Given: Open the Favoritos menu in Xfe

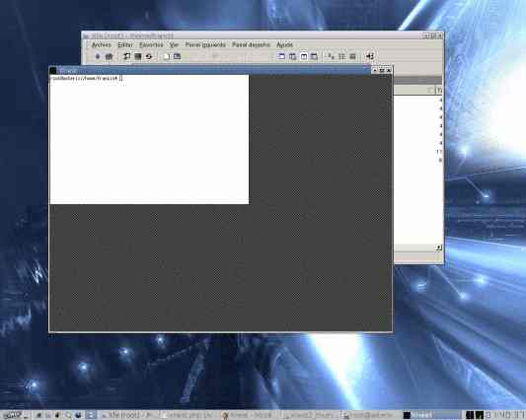Looking at the screenshot, I should point(151,45).
